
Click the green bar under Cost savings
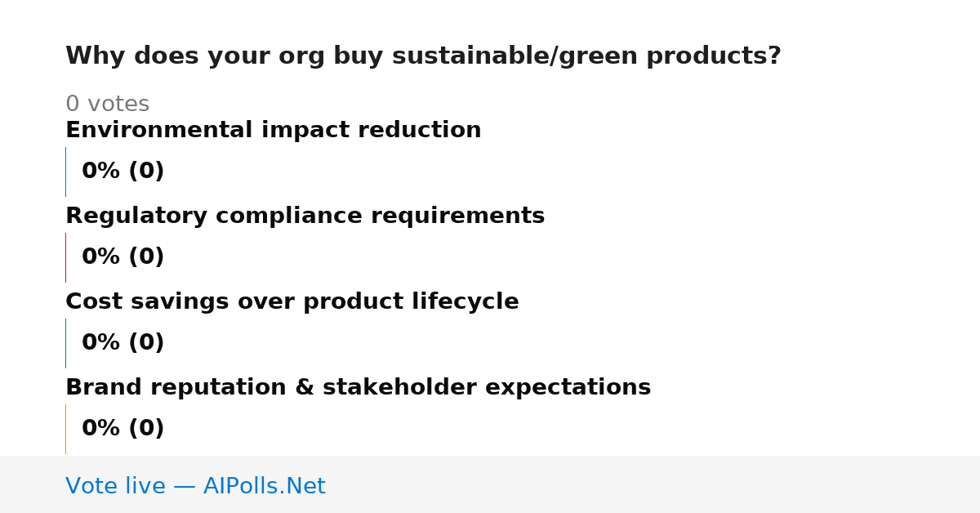click(x=65, y=343)
